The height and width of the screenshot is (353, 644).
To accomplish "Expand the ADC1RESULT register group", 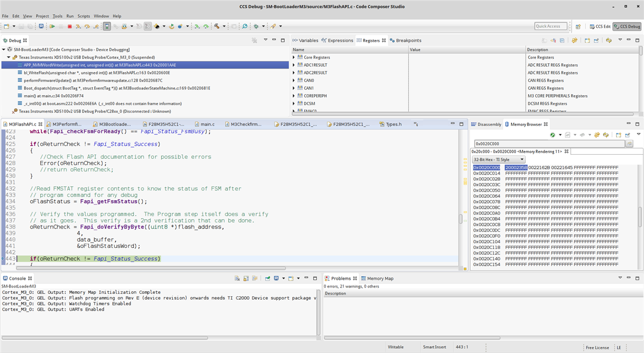I will pyautogui.click(x=294, y=65).
